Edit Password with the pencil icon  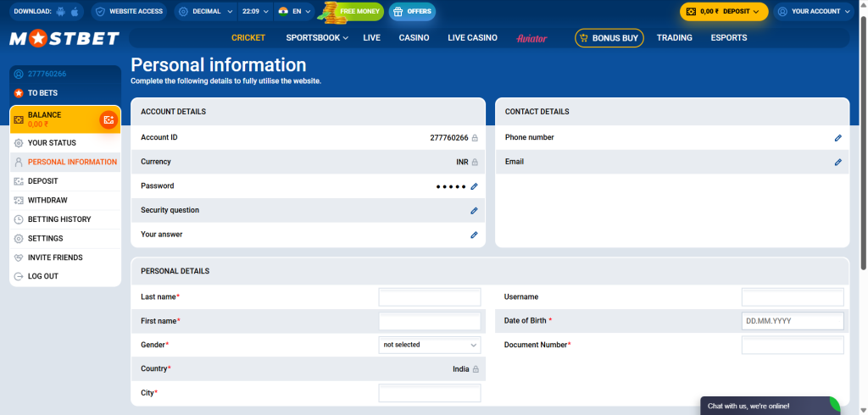pos(474,186)
